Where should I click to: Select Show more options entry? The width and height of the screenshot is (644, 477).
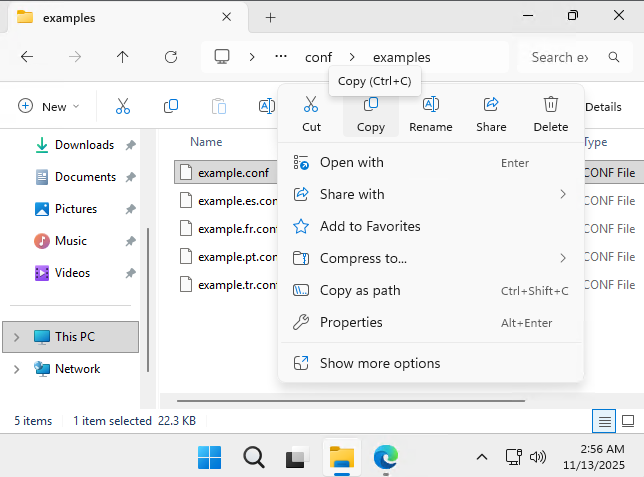[379, 363]
